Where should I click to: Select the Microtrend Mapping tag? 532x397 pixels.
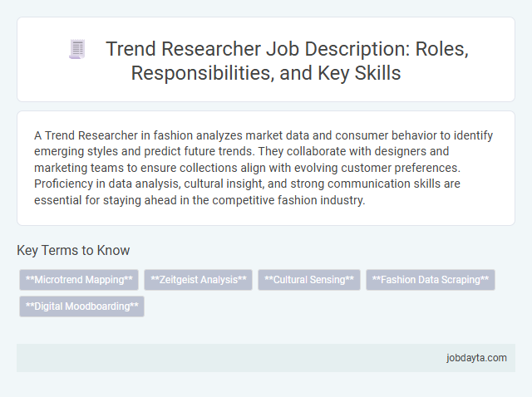pos(79,280)
